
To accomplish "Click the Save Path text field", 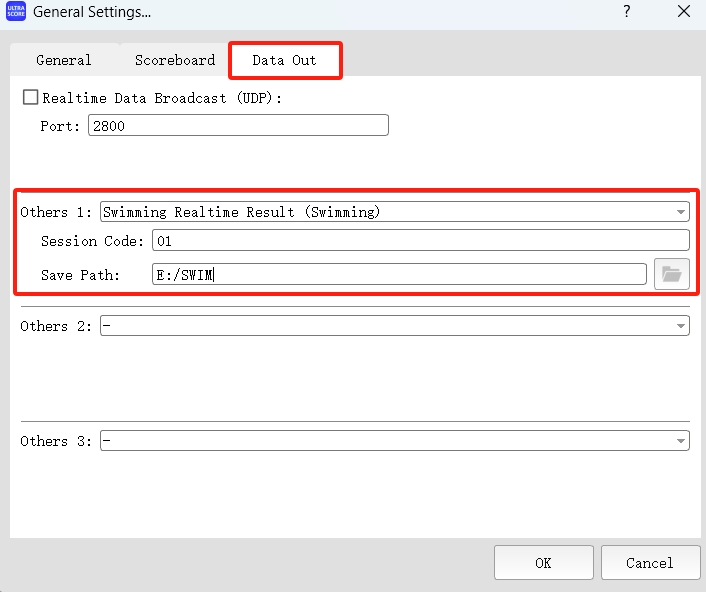I will click(x=400, y=274).
